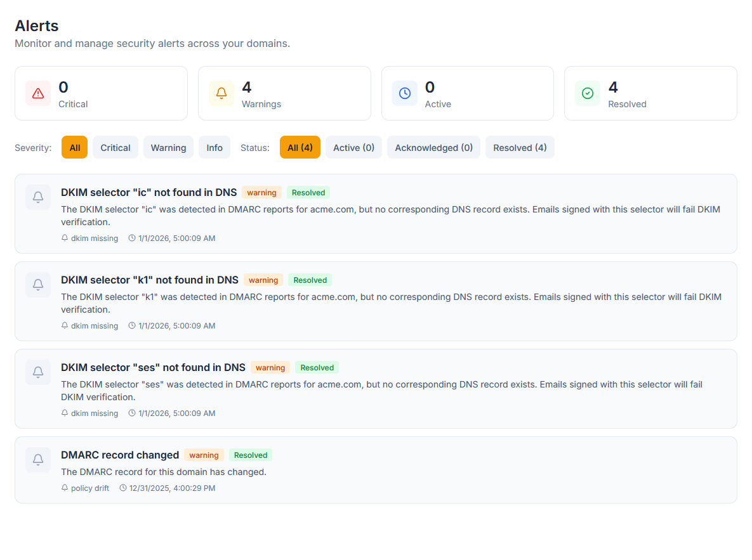Screen dimensions: 752x560
Task: Select the All severity filter
Action: point(75,148)
